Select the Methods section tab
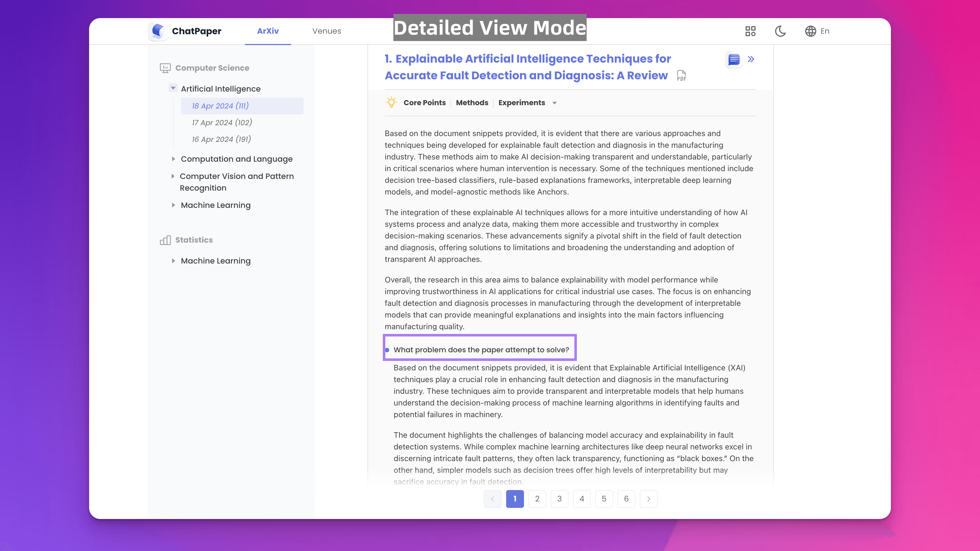 click(472, 103)
